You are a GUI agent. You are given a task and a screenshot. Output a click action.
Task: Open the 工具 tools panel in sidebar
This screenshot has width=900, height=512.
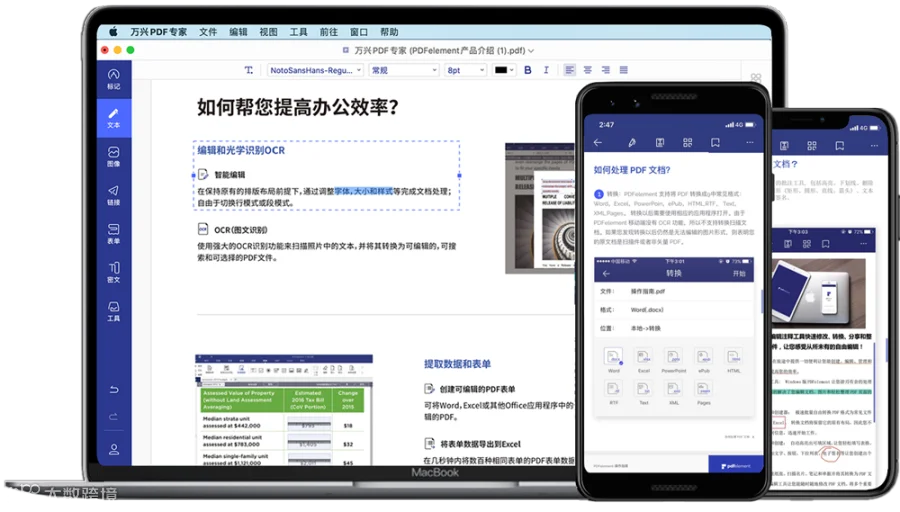[114, 311]
